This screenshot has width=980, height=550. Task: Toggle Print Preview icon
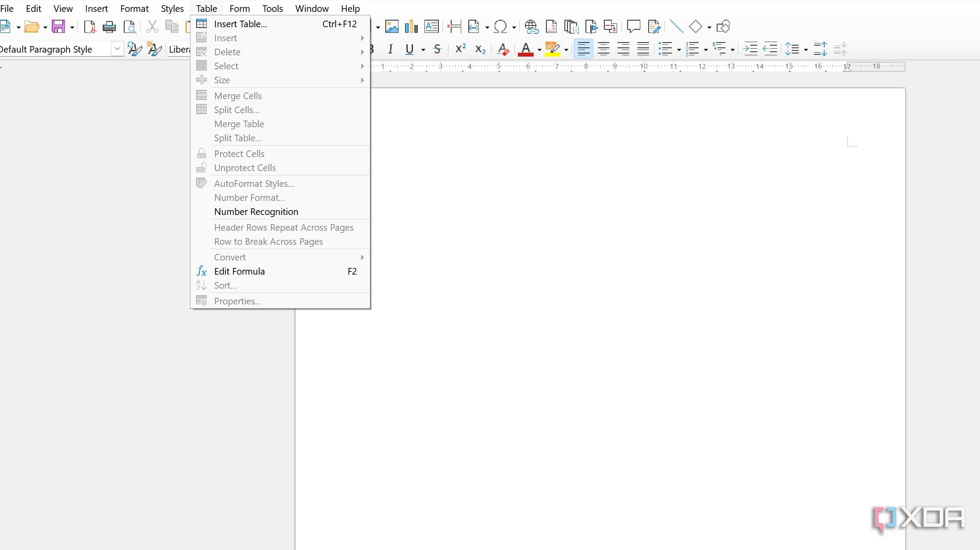(129, 27)
